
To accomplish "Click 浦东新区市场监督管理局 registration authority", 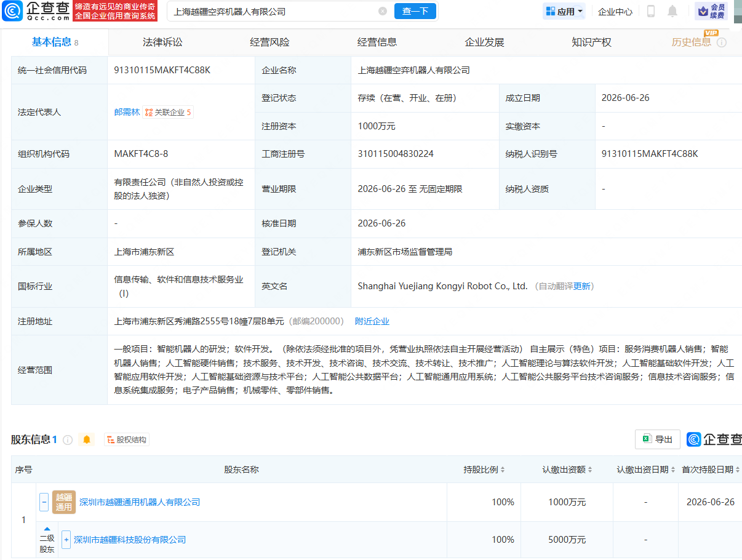I will [405, 252].
